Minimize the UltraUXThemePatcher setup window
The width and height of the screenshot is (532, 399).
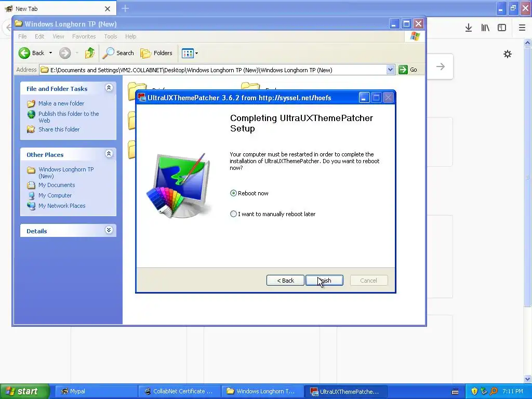tap(364, 98)
